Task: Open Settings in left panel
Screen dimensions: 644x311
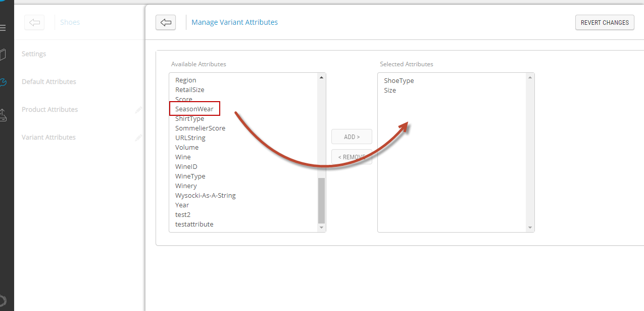Action: [x=34, y=54]
